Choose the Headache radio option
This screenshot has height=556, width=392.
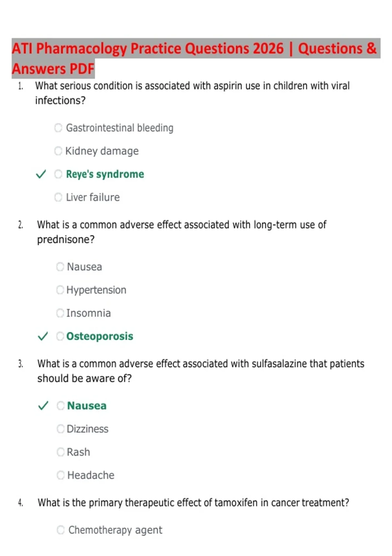coord(61,475)
